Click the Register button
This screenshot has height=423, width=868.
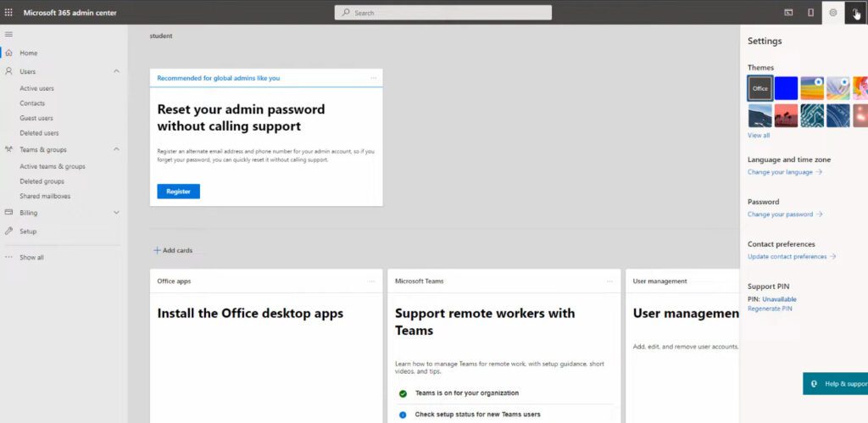coord(178,192)
